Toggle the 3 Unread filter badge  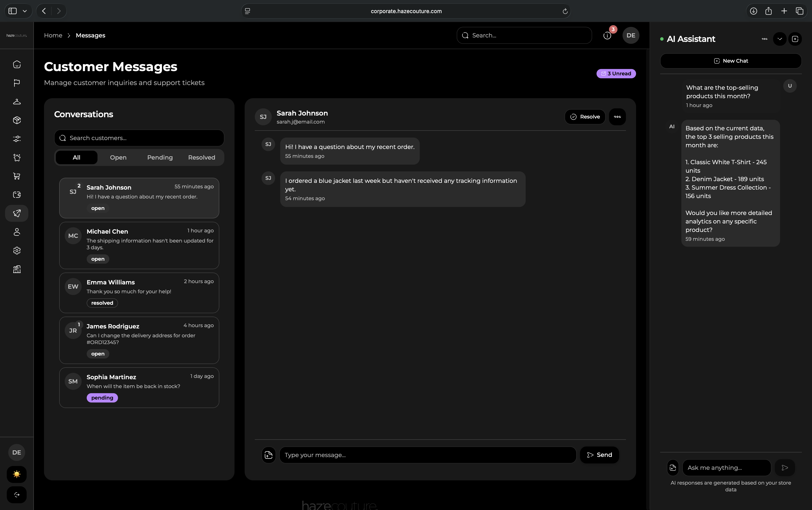click(x=616, y=73)
